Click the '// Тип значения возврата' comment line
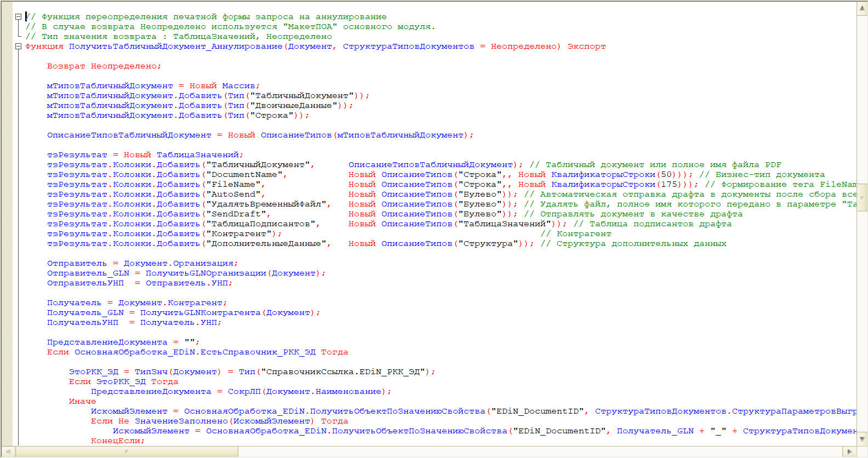The image size is (868, 458). 178,37
